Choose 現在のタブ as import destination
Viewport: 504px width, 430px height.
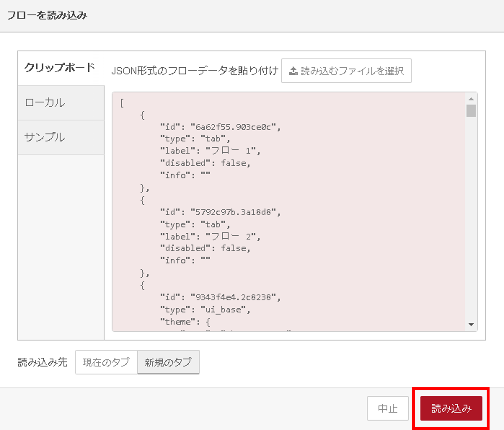click(x=106, y=362)
